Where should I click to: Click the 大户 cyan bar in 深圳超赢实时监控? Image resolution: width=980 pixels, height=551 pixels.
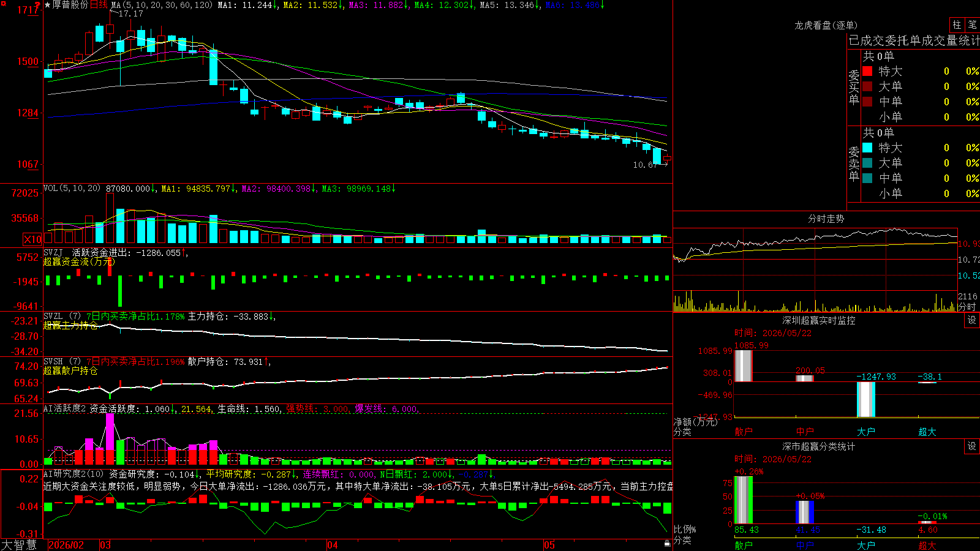pos(865,399)
